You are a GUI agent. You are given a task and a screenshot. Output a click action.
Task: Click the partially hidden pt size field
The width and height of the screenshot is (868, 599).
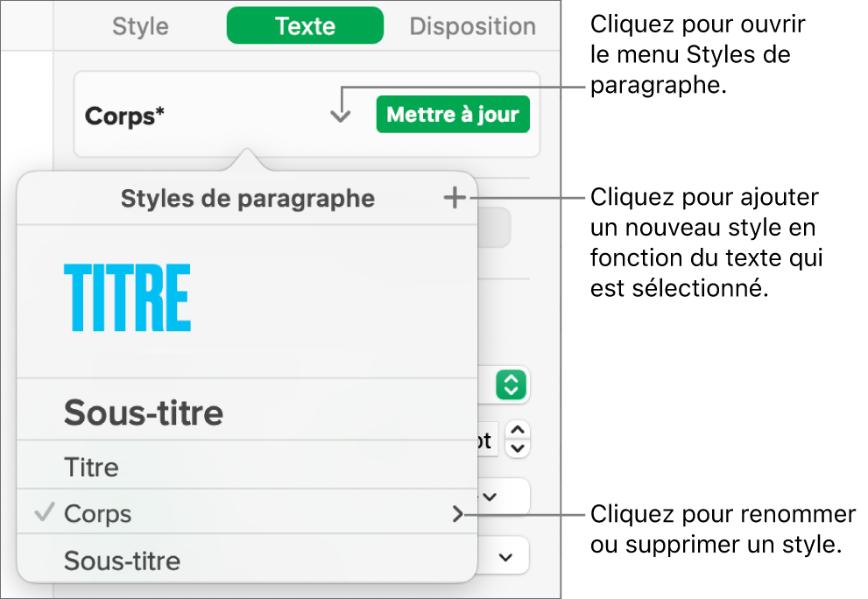[x=487, y=440]
